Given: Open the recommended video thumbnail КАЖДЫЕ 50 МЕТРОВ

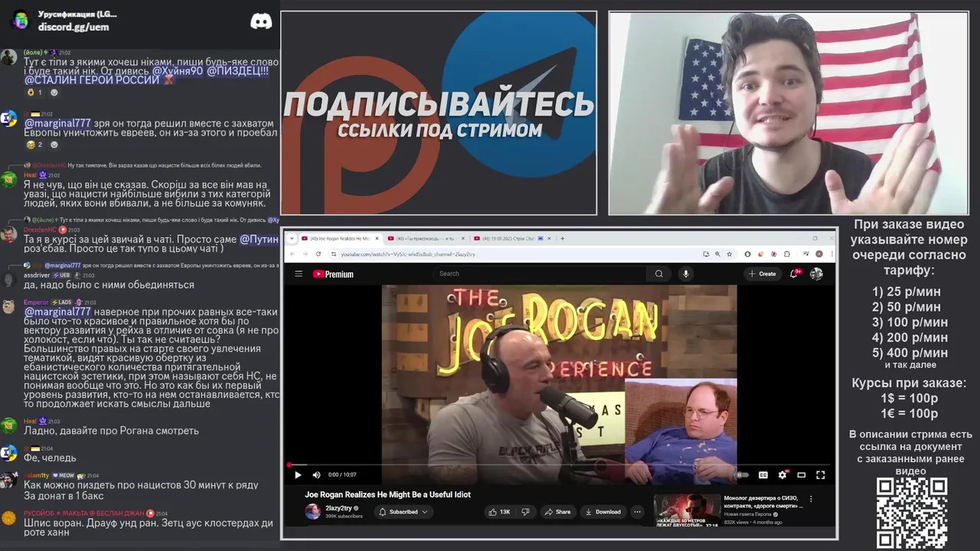Looking at the screenshot, I should [687, 510].
